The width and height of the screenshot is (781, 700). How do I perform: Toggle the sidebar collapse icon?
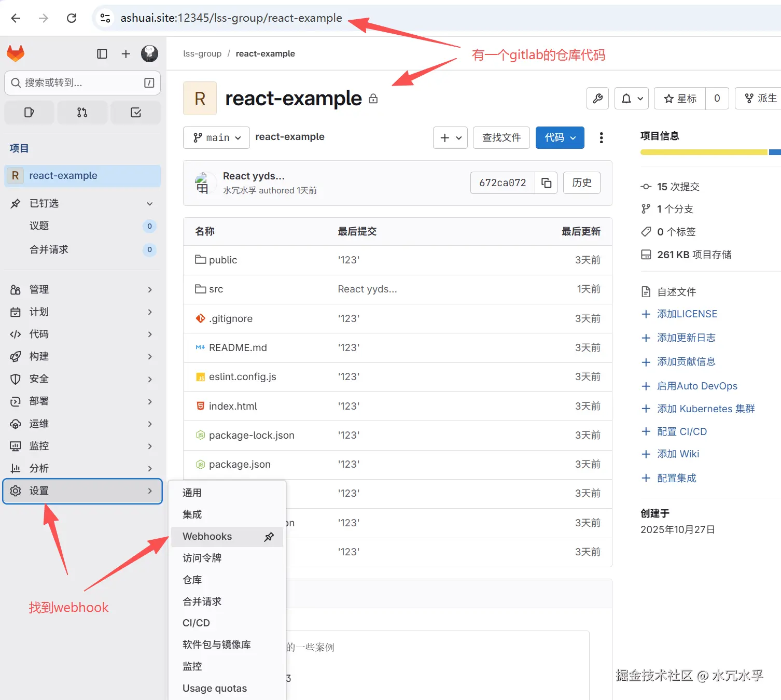(x=102, y=54)
